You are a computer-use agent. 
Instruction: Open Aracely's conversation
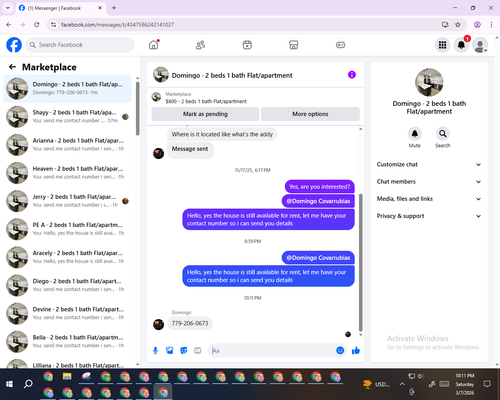click(67, 257)
